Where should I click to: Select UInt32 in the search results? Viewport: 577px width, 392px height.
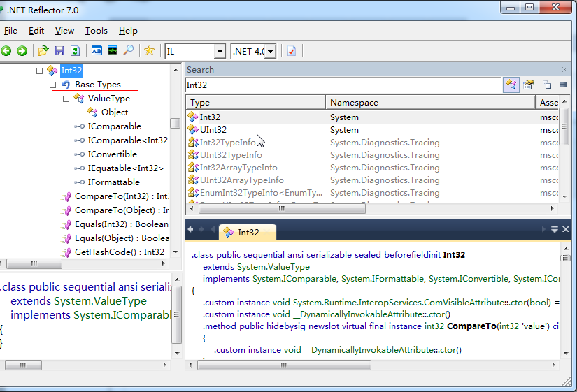tap(213, 130)
